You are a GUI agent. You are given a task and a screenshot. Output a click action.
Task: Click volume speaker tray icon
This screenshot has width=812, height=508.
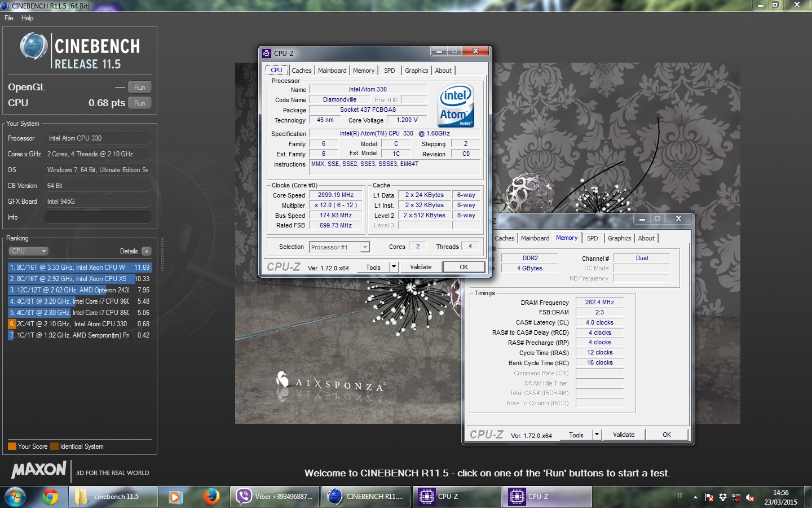tap(750, 497)
